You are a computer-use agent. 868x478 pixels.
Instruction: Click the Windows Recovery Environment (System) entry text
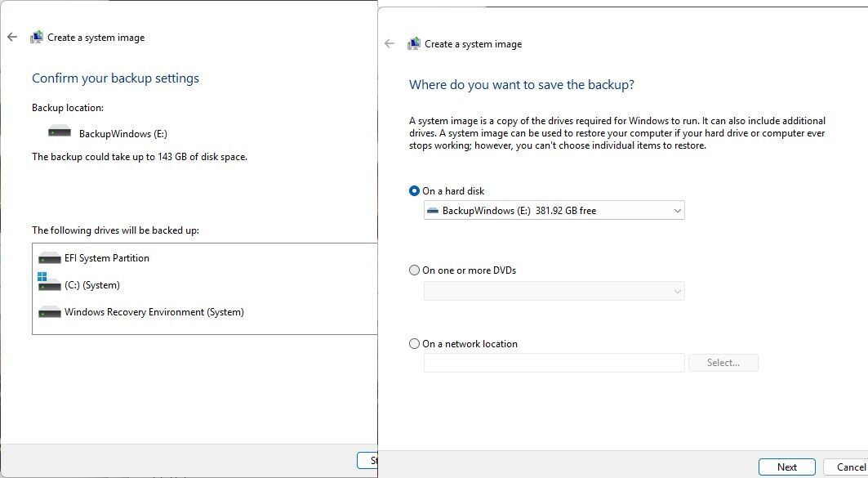click(154, 312)
